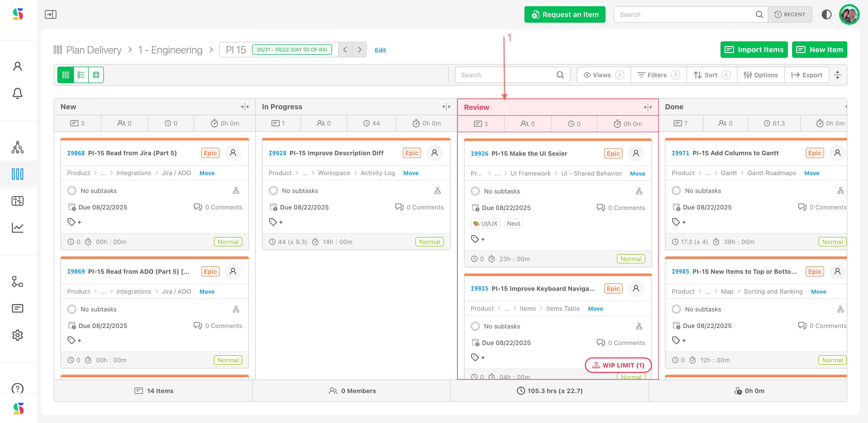The image size is (868, 423).
Task: Switch to list view layout icon
Action: [x=81, y=75]
